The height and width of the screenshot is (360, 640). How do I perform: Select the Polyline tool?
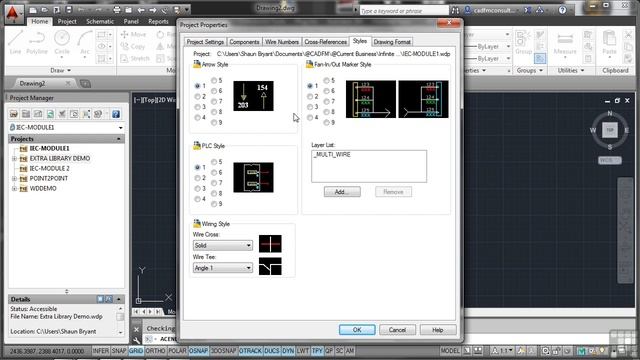37,42
